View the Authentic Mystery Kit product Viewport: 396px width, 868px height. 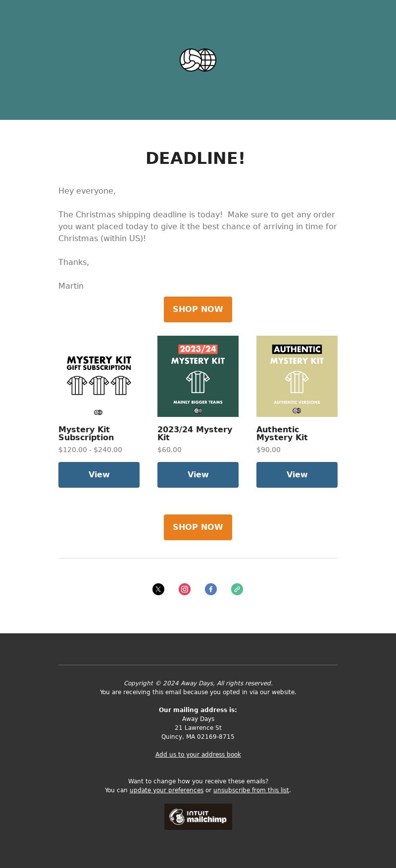coord(297,475)
